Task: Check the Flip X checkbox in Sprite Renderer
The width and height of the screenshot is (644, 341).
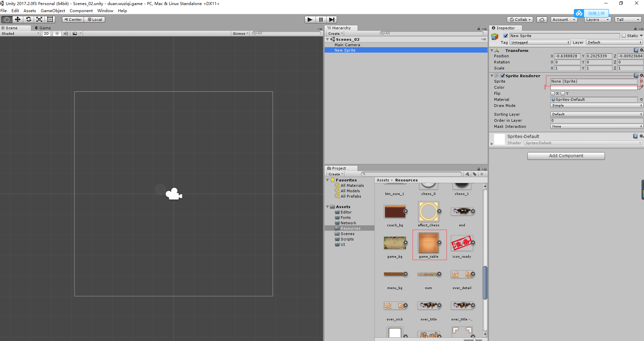Action: (553, 93)
